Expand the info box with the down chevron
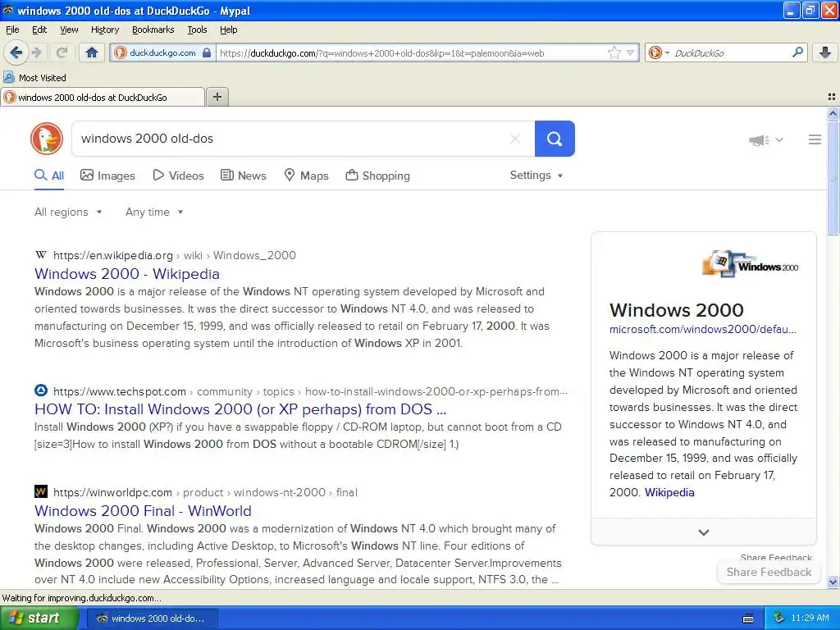The width and height of the screenshot is (840, 630). coord(703,532)
